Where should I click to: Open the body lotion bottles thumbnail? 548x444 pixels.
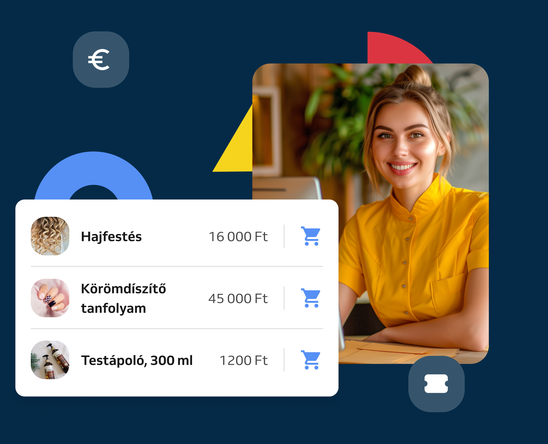[x=50, y=360]
